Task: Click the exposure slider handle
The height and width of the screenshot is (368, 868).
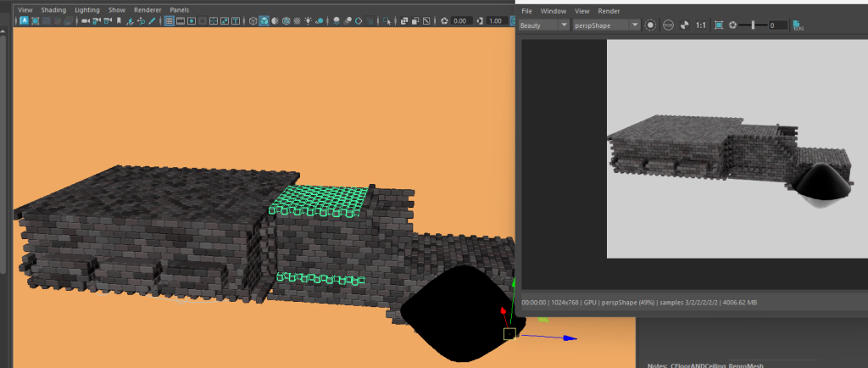Action: (753, 25)
